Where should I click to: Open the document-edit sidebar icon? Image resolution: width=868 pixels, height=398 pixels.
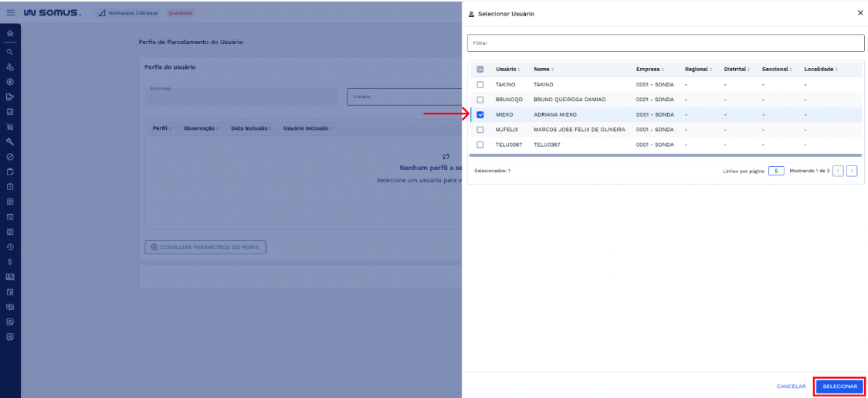tap(10, 97)
